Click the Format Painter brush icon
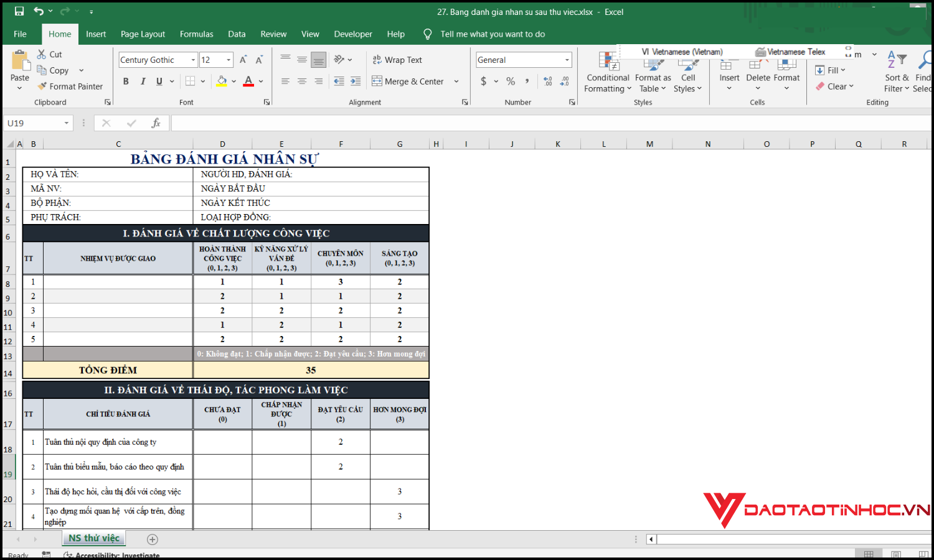Image resolution: width=934 pixels, height=560 pixels. click(42, 86)
